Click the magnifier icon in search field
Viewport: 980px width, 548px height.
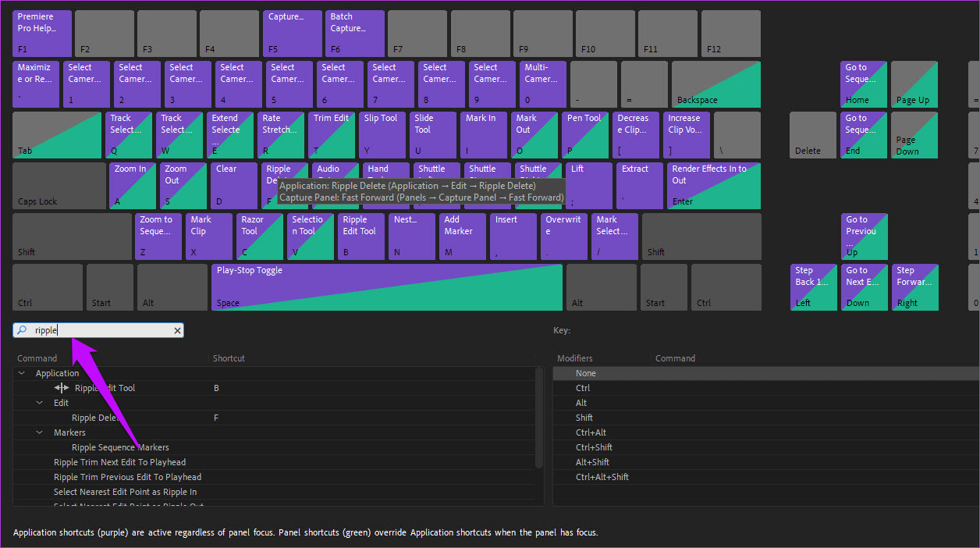tap(23, 331)
